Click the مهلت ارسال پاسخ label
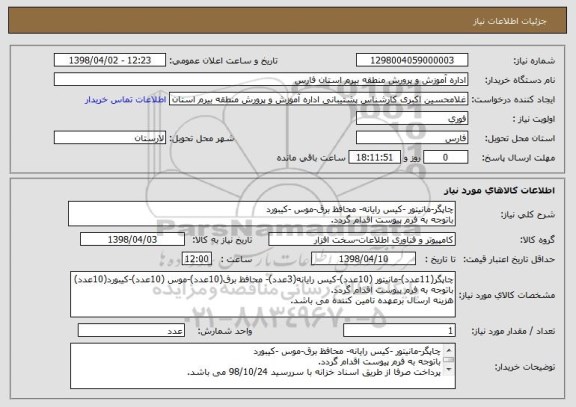The width and height of the screenshot is (576, 407). click(x=518, y=158)
